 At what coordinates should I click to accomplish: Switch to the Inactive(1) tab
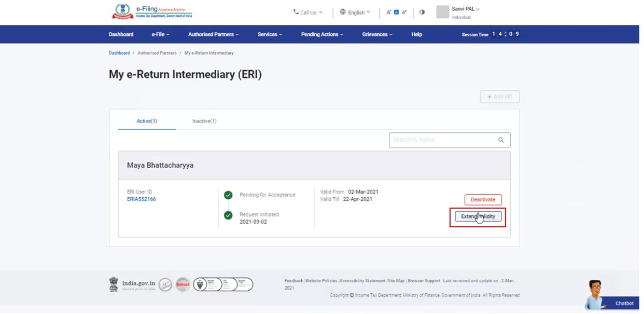[204, 121]
